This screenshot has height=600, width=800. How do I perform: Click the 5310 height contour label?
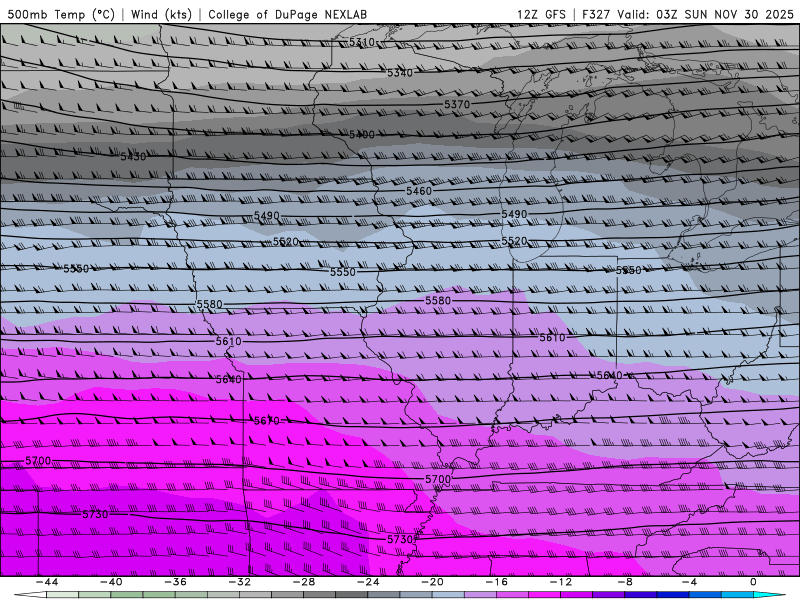(x=362, y=42)
